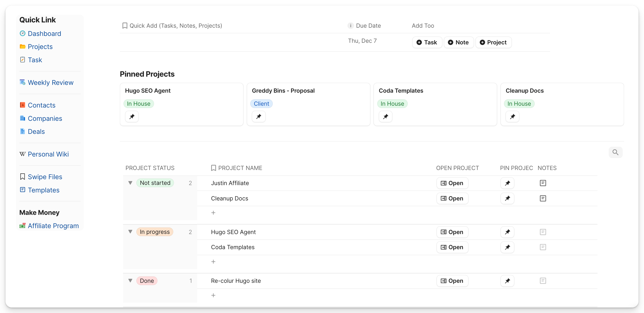Toggle pin for Justin Affiliate row

tap(507, 183)
